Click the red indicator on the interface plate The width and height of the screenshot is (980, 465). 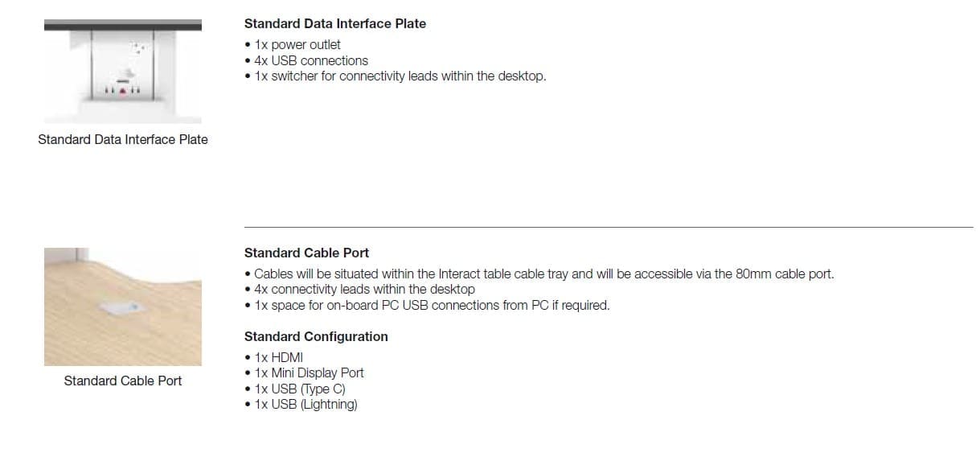click(x=124, y=92)
